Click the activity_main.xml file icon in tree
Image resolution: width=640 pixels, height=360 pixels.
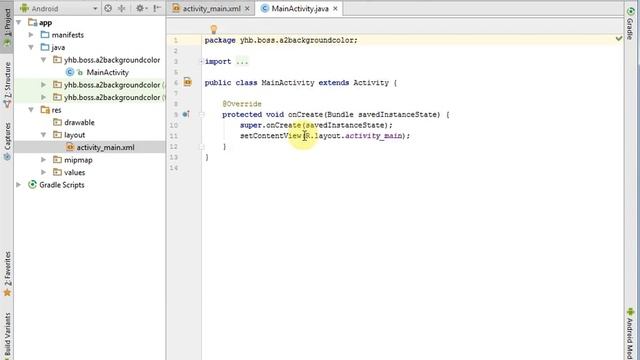coord(70,147)
